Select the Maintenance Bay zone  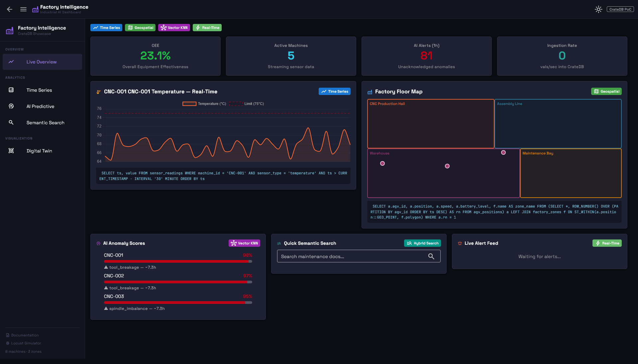[x=571, y=173]
